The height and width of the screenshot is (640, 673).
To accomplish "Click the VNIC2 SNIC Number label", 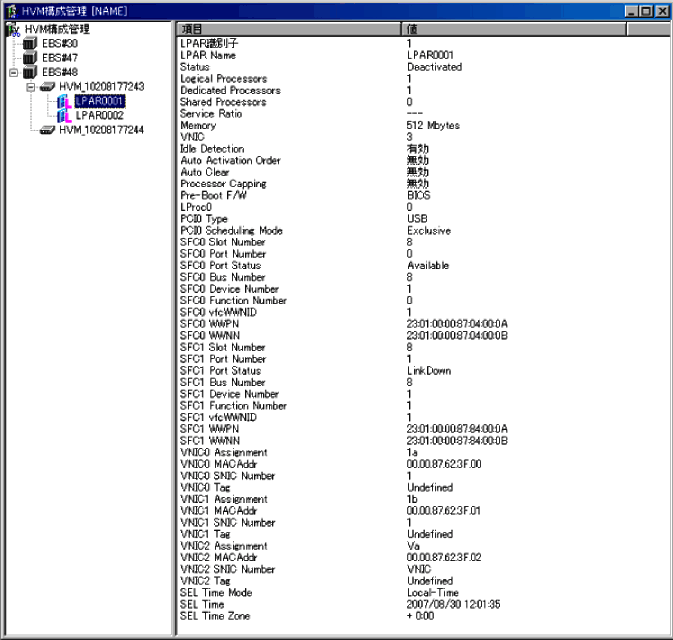I will [227, 569].
